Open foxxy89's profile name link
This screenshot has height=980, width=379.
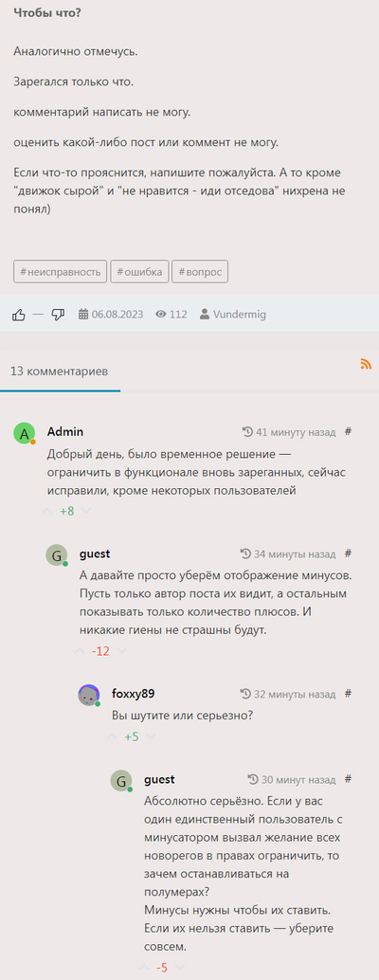pos(134,694)
